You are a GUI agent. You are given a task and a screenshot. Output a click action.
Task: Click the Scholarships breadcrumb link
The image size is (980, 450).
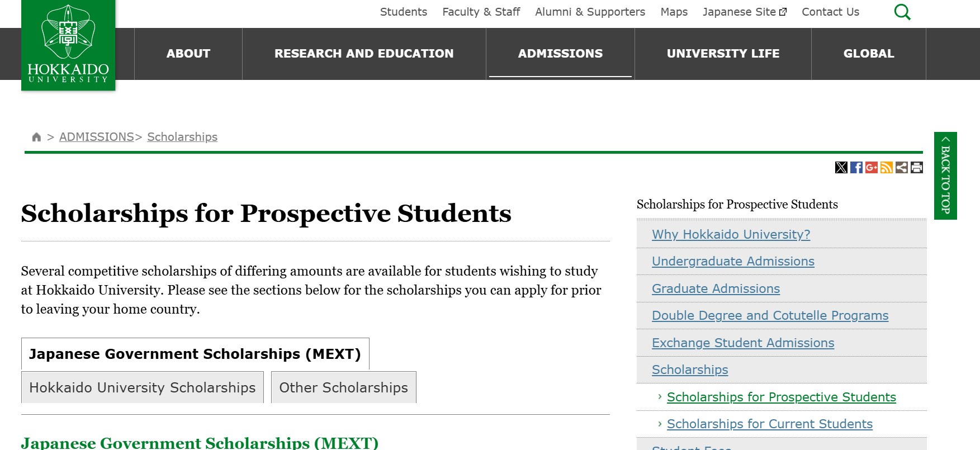[182, 137]
